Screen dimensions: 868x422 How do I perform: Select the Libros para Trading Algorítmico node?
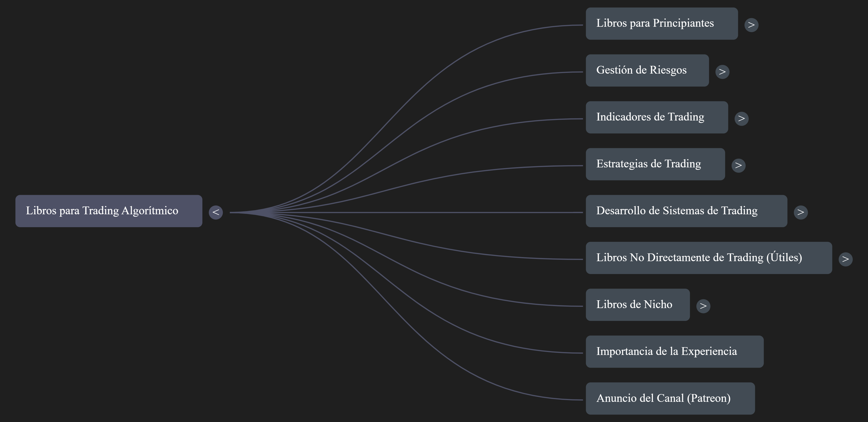click(108, 211)
